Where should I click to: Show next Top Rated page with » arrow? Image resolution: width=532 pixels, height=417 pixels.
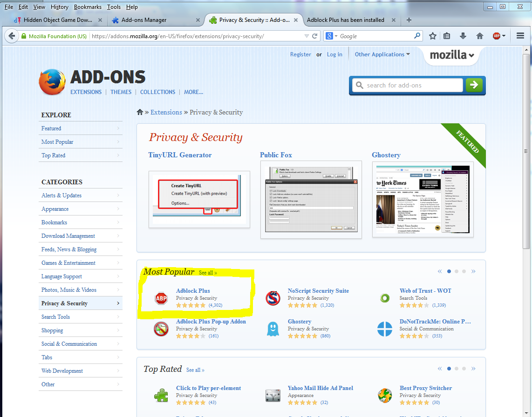473,369
